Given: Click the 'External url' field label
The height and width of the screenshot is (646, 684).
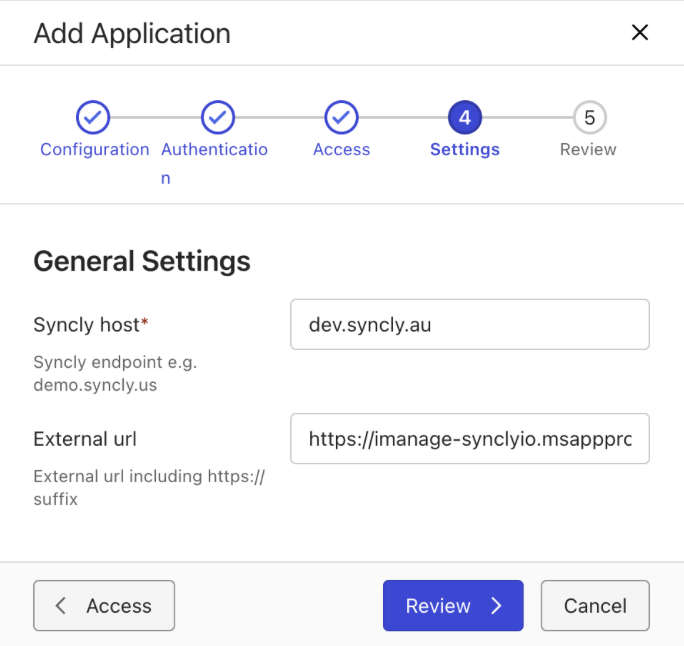Looking at the screenshot, I should (x=85, y=439).
